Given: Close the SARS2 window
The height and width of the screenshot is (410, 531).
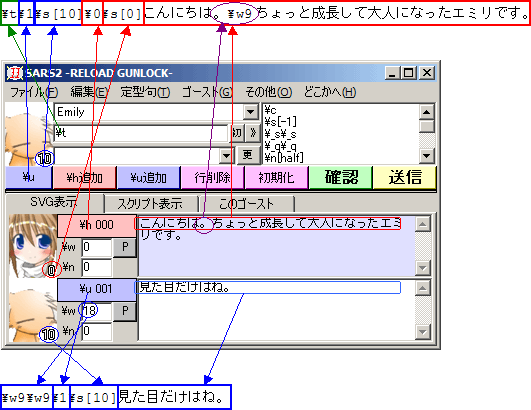Looking at the screenshot, I should pyautogui.click(x=427, y=73).
